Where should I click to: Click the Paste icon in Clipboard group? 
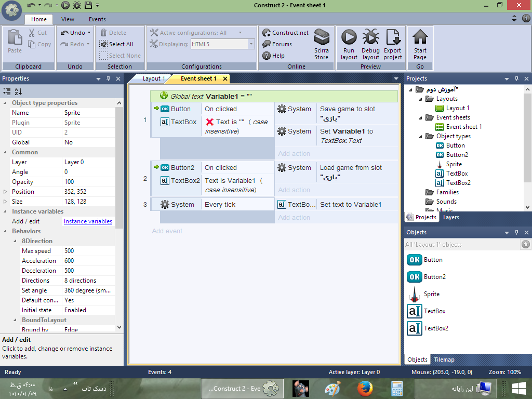(15, 37)
